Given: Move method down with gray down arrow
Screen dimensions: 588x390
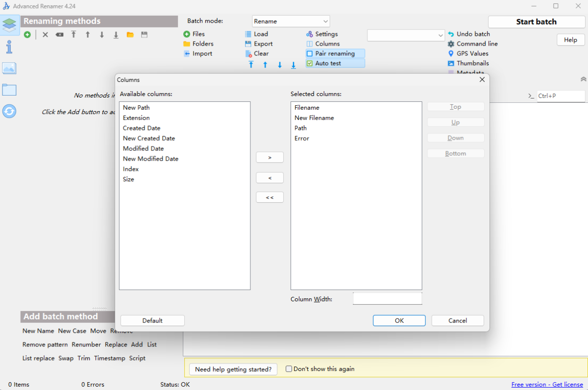Looking at the screenshot, I should [x=102, y=35].
